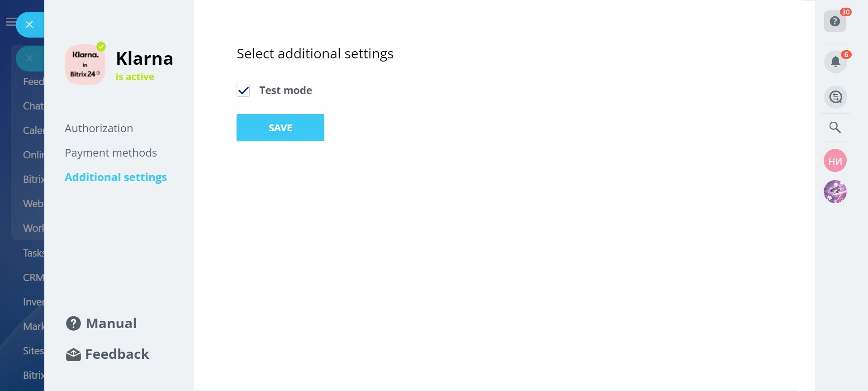
Task: Toggle the hamburger menu icon
Action: [10, 22]
